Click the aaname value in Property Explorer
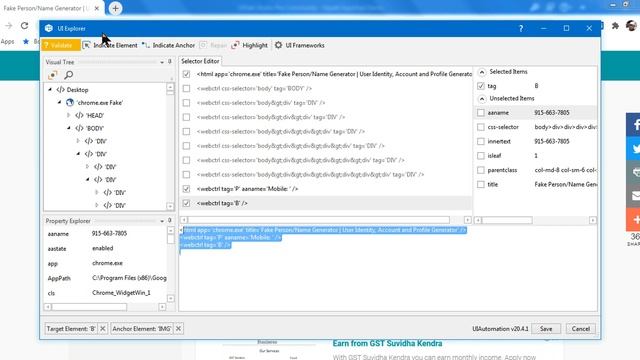The image size is (640, 360). click(x=109, y=234)
